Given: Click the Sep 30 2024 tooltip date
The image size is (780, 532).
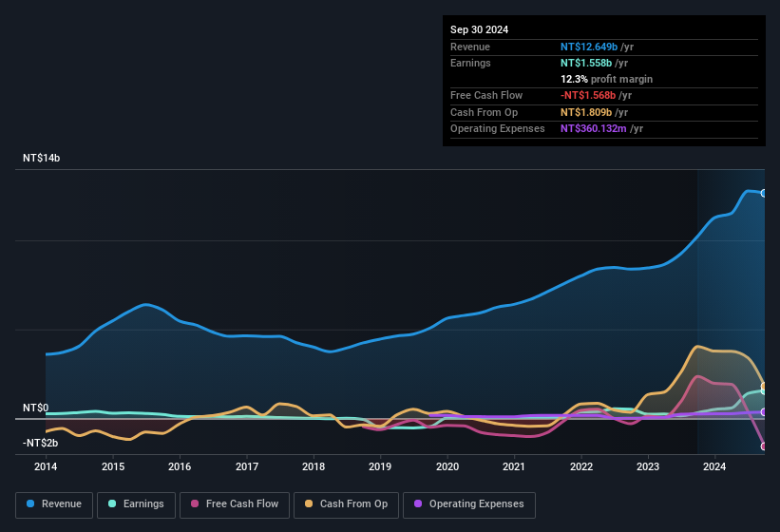Looking at the screenshot, I should pyautogui.click(x=479, y=29).
